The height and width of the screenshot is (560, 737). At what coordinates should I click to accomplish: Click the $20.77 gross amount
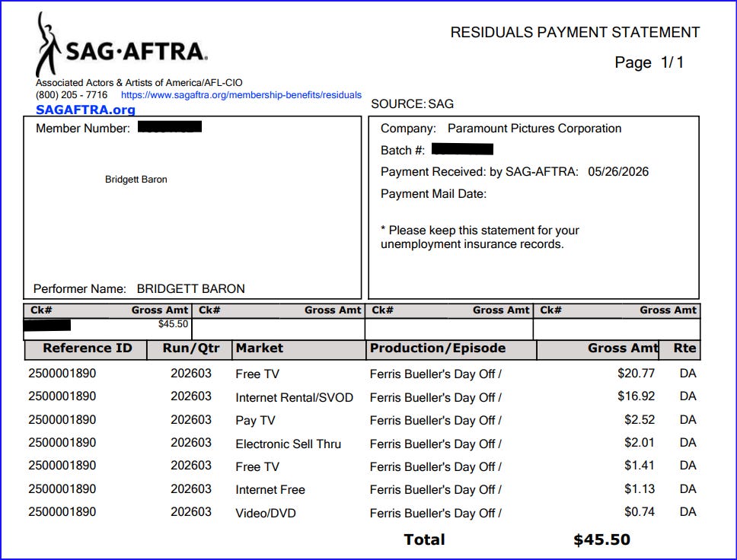click(x=636, y=374)
